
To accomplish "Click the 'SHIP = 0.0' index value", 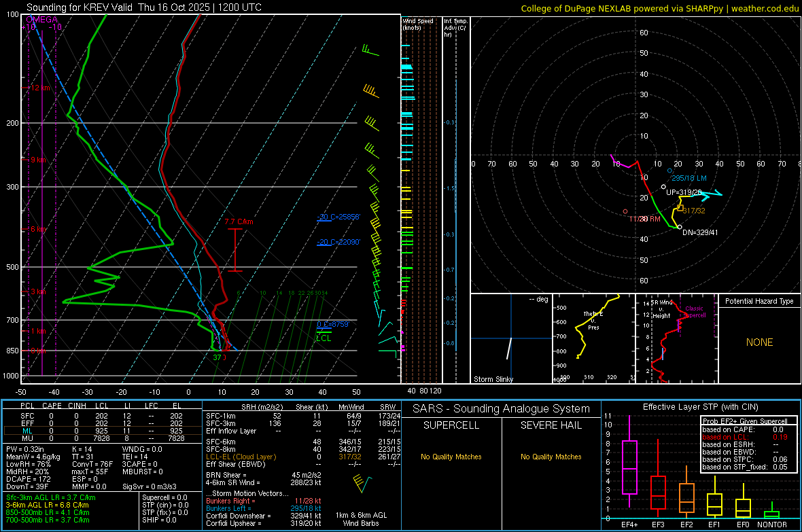I will point(159,520).
